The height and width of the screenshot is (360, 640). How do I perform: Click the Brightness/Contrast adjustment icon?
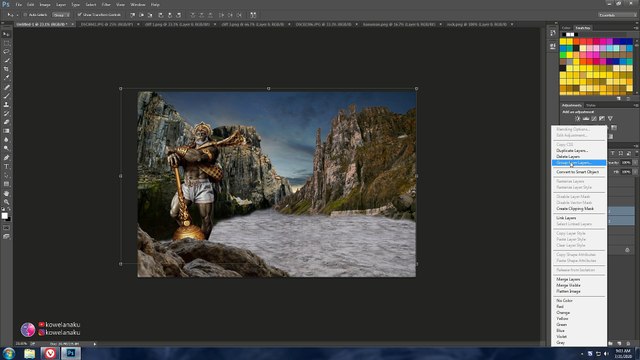[x=578, y=119]
